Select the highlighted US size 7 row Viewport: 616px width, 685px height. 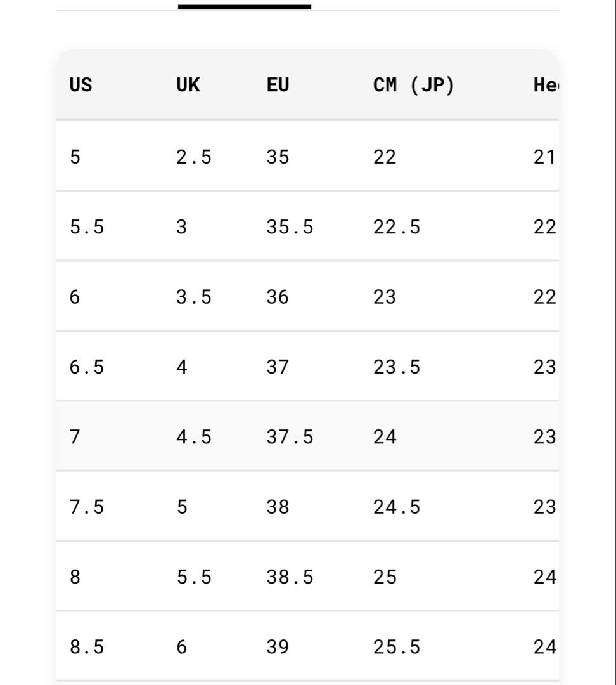point(308,436)
